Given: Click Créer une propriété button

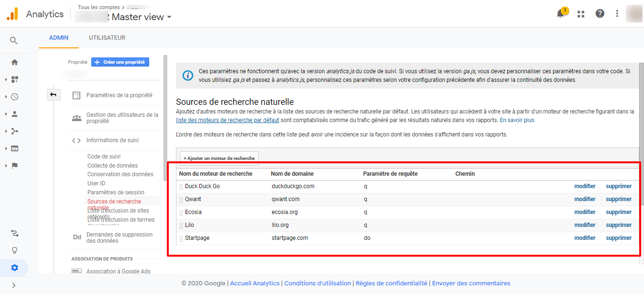Looking at the screenshot, I should coord(120,62).
